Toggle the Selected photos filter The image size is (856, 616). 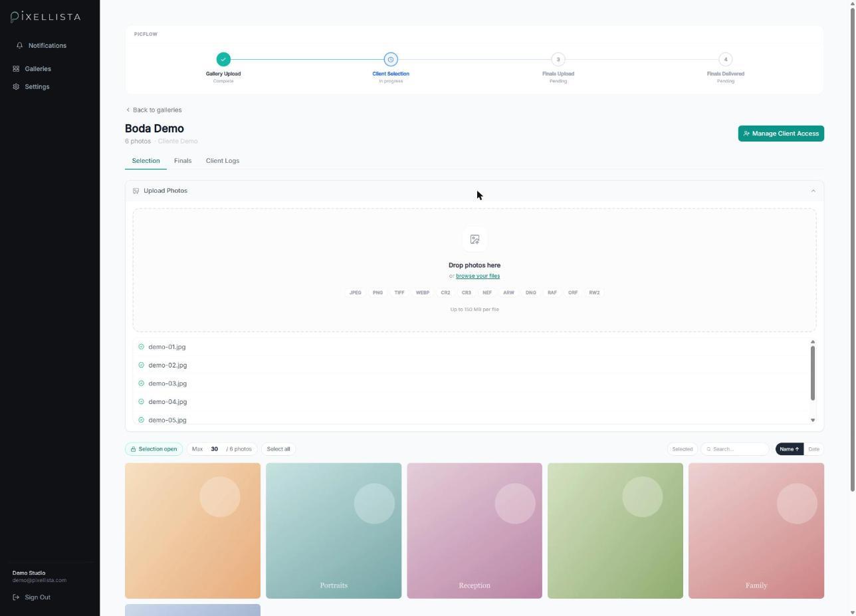(x=682, y=449)
